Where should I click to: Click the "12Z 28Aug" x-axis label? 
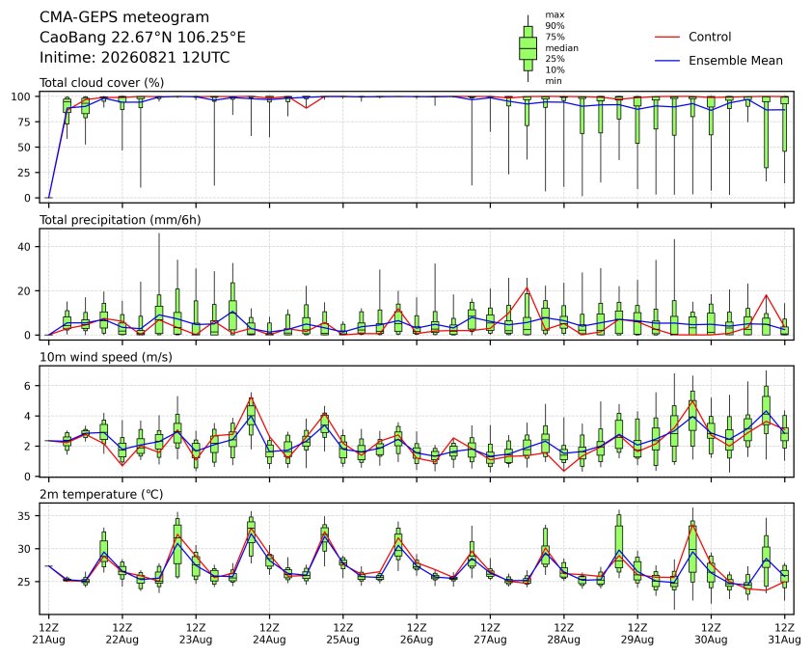point(563,634)
